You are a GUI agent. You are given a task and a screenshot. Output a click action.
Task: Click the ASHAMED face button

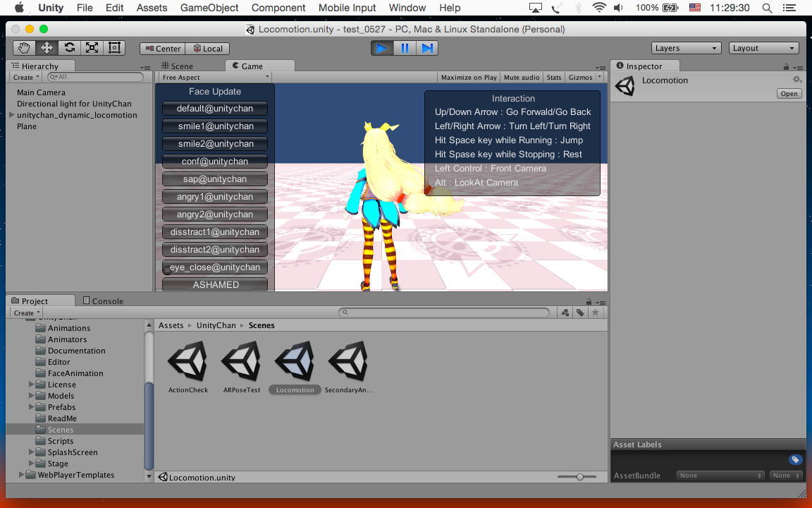pyautogui.click(x=215, y=284)
